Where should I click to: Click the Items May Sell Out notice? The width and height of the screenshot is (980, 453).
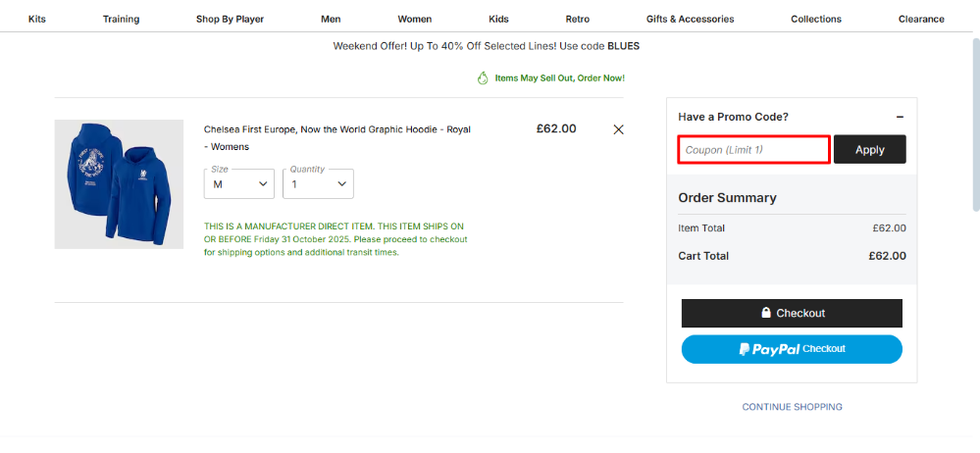tap(559, 78)
